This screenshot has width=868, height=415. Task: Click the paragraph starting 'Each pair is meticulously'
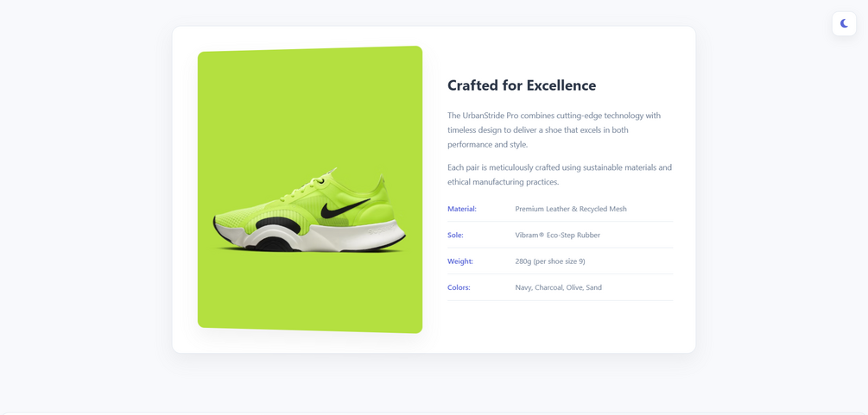point(560,174)
